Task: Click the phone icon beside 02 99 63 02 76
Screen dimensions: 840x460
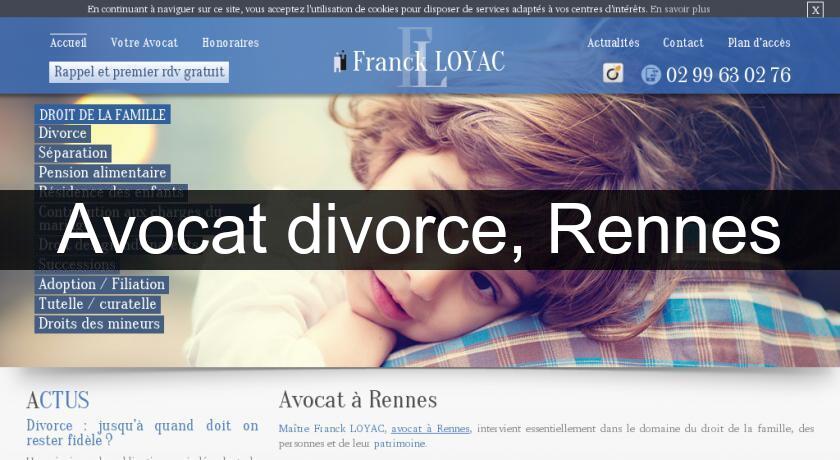Action: [651, 74]
